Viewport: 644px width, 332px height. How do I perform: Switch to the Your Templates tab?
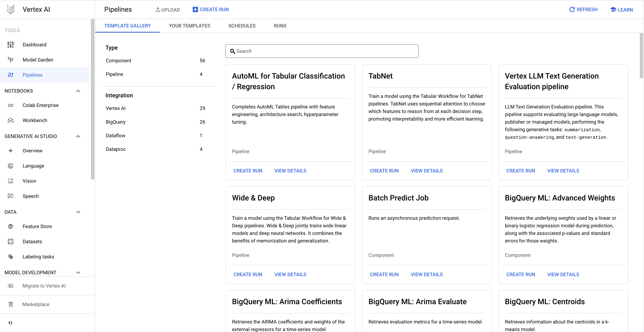[x=190, y=26]
